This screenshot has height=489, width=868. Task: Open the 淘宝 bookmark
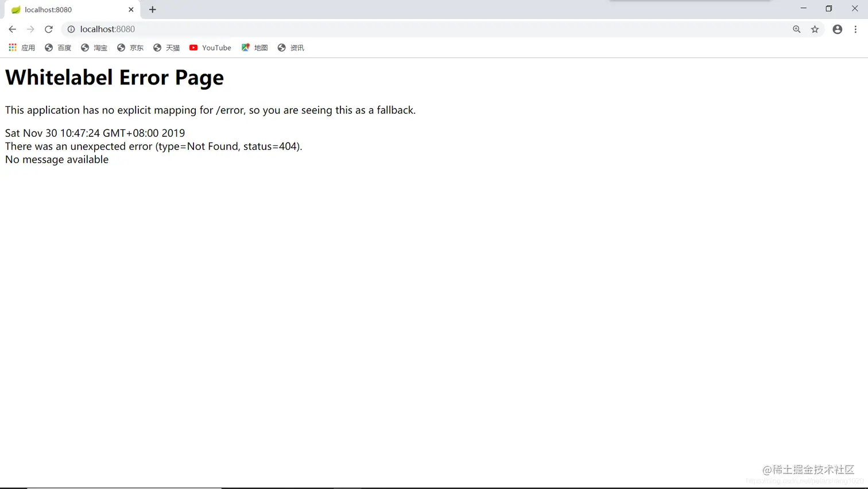(x=94, y=48)
